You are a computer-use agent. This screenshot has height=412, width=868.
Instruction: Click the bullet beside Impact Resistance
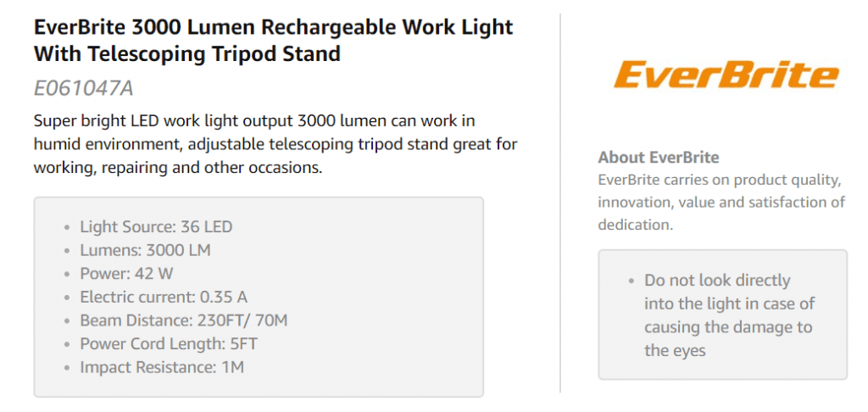click(x=67, y=368)
